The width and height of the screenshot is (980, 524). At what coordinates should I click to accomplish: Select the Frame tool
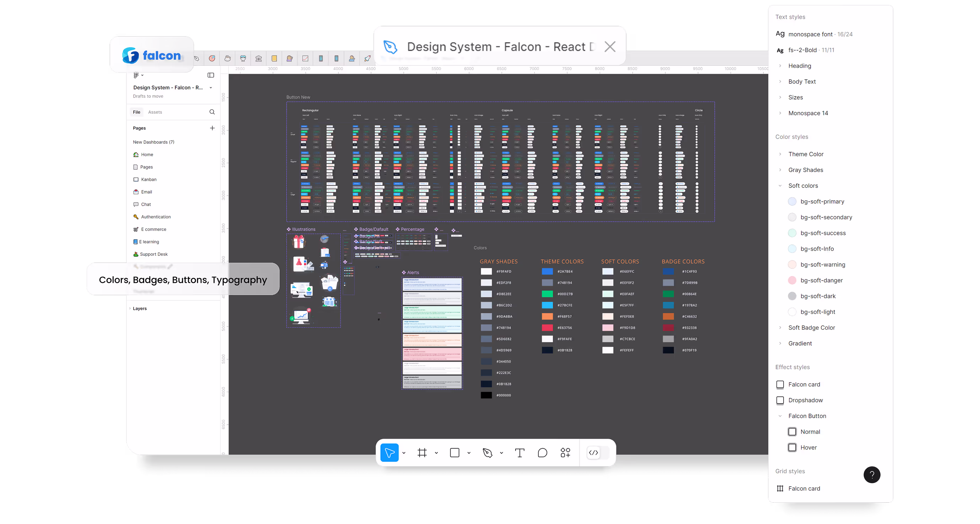click(x=422, y=453)
